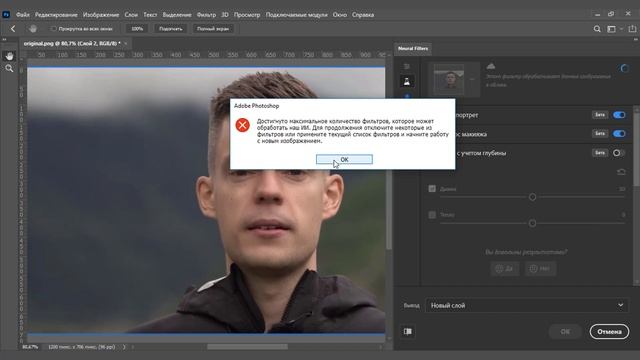The height and width of the screenshot is (360, 640).
Task: Open the 3D menu
Action: point(224,15)
